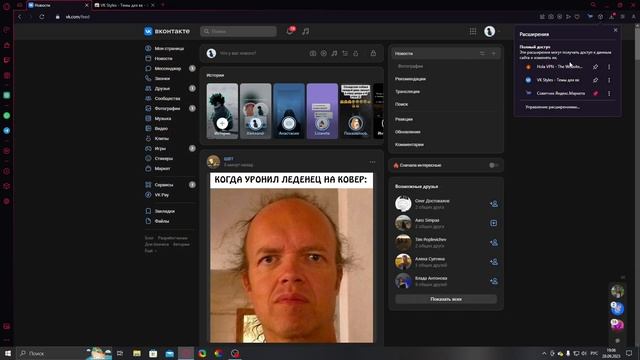Open three-dot menu for Советник Яндекс.Маркета
The height and width of the screenshot is (360, 640).
click(x=609, y=93)
